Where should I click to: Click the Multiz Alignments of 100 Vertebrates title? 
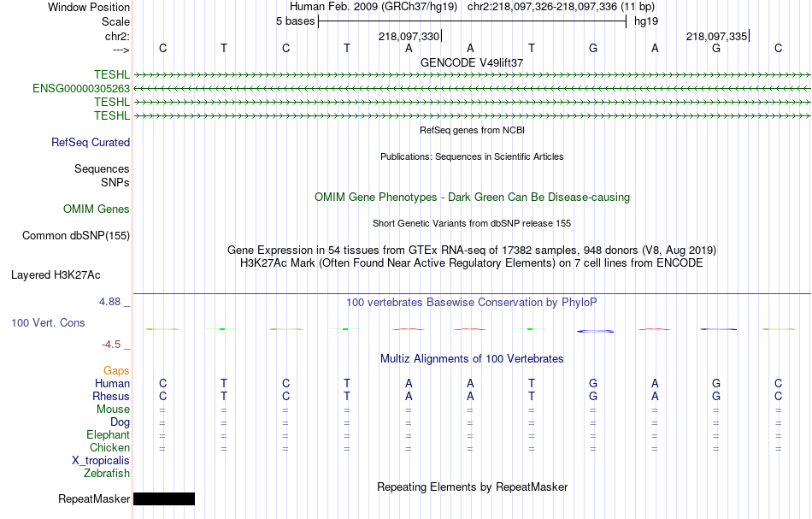pyautogui.click(x=472, y=359)
